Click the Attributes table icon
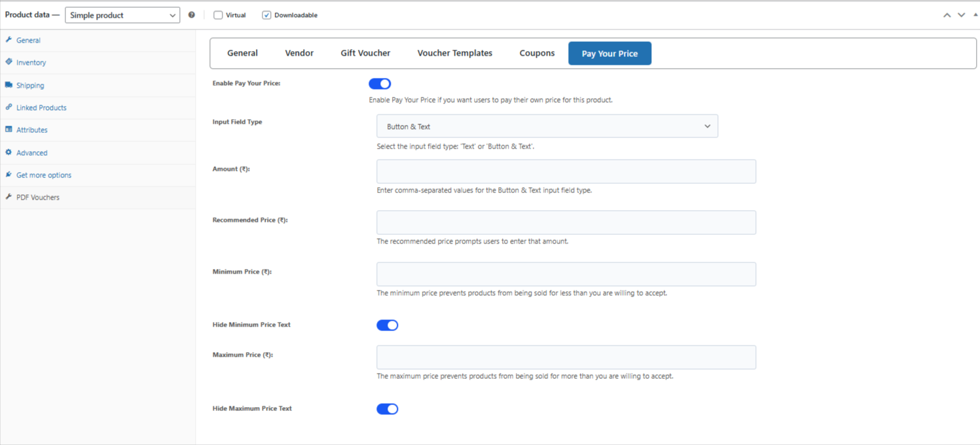The width and height of the screenshot is (980, 445). 9,130
